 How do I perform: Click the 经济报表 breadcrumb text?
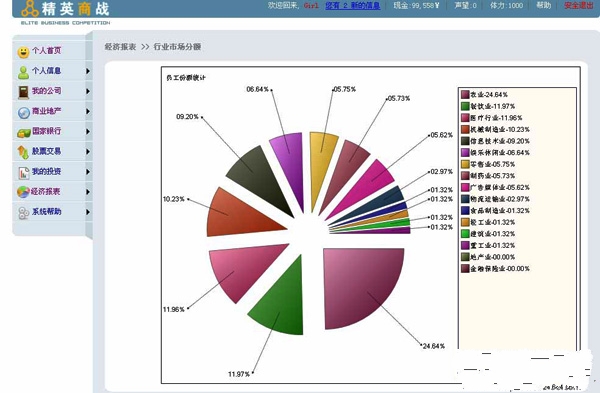(x=120, y=47)
